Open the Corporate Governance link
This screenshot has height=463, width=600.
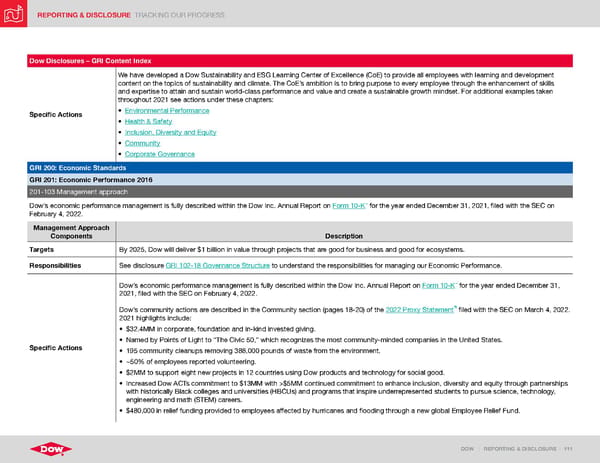tap(160, 154)
